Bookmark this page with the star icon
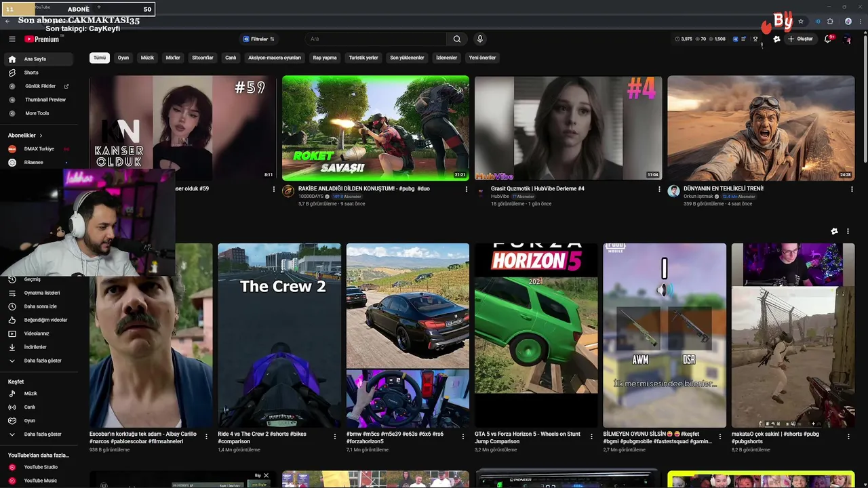 pyautogui.click(x=801, y=21)
